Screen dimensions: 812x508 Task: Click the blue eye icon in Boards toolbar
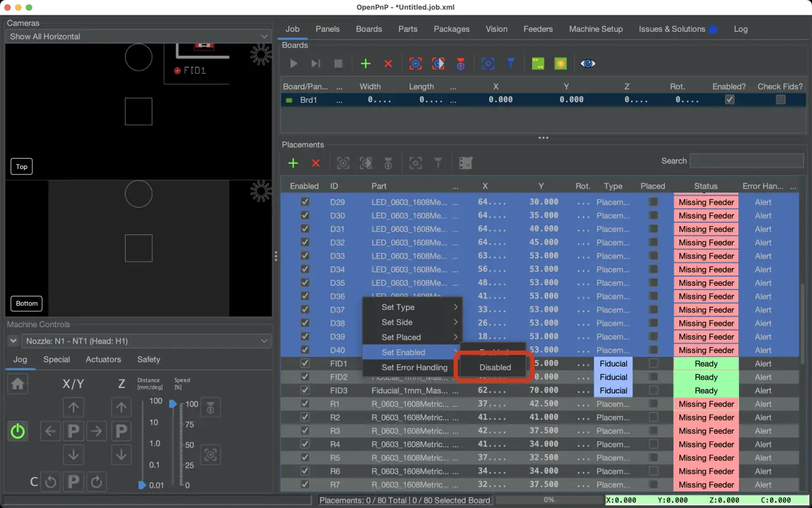click(587, 63)
